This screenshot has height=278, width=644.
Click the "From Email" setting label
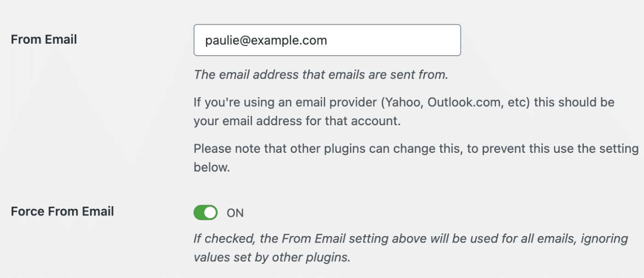point(44,40)
